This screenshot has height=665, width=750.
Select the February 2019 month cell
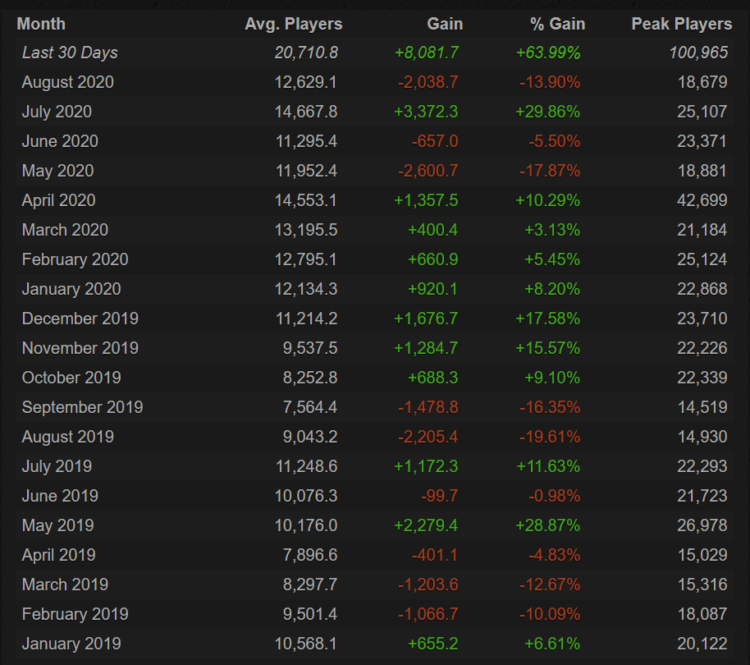click(75, 614)
